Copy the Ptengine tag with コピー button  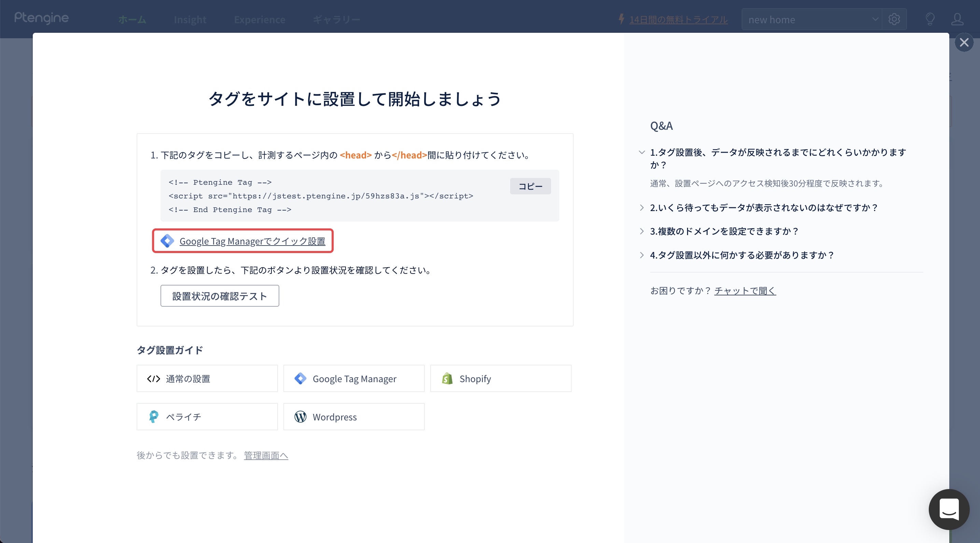click(x=530, y=186)
